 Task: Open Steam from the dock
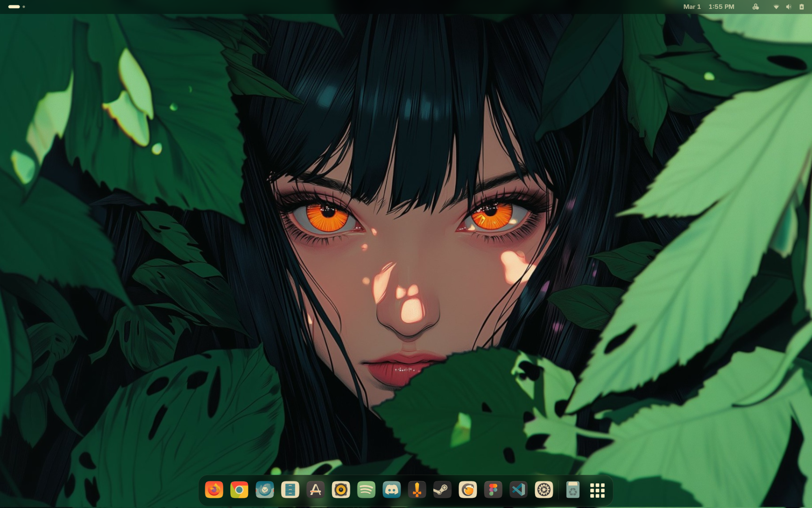442,490
